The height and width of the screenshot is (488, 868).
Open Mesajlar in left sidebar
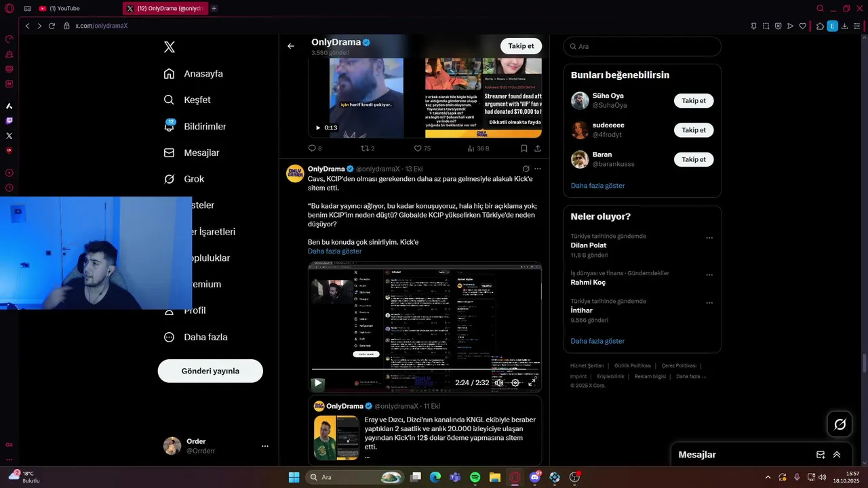click(192, 152)
